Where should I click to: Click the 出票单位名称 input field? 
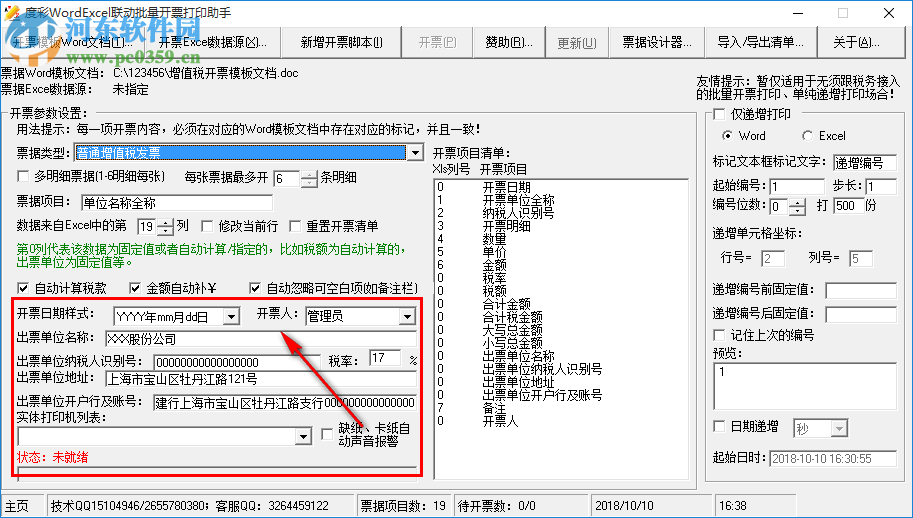[261, 339]
